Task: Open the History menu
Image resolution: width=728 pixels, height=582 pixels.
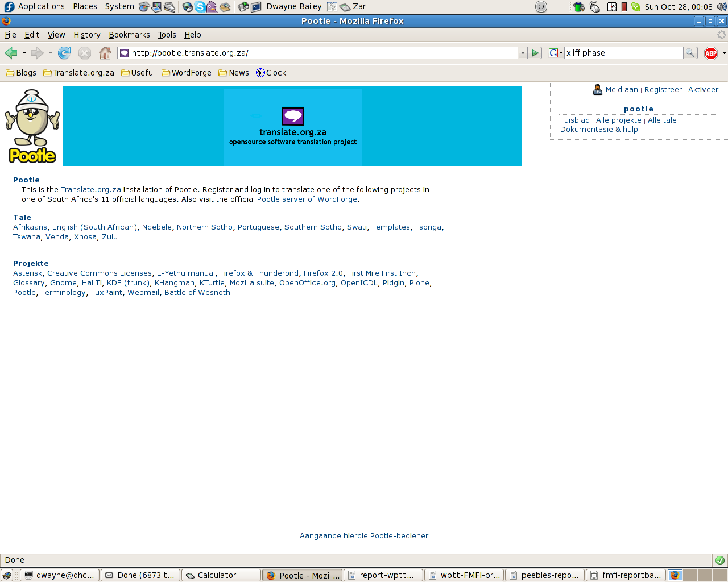Action: tap(87, 35)
